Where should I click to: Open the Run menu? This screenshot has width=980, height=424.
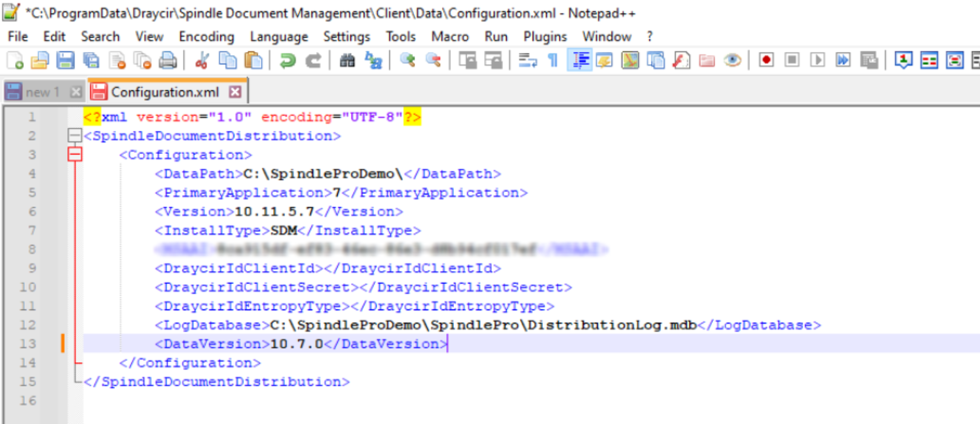(x=496, y=36)
